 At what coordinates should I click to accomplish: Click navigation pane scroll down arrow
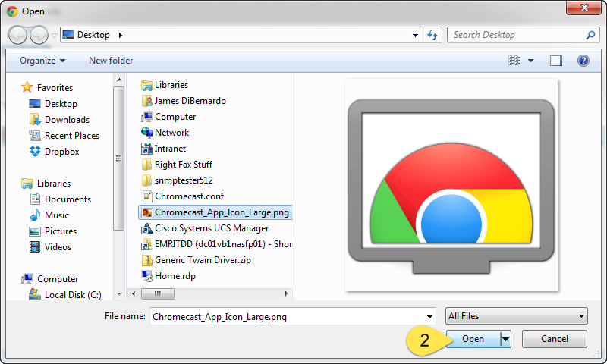point(119,294)
